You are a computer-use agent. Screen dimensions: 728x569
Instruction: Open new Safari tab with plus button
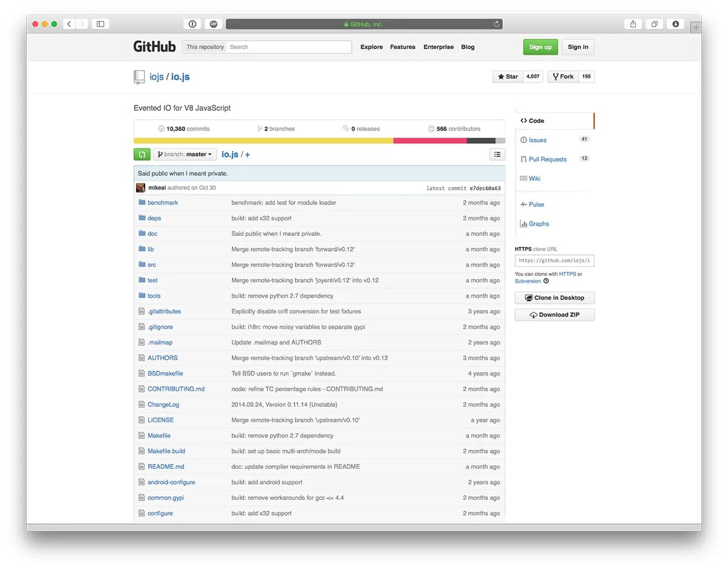click(696, 27)
